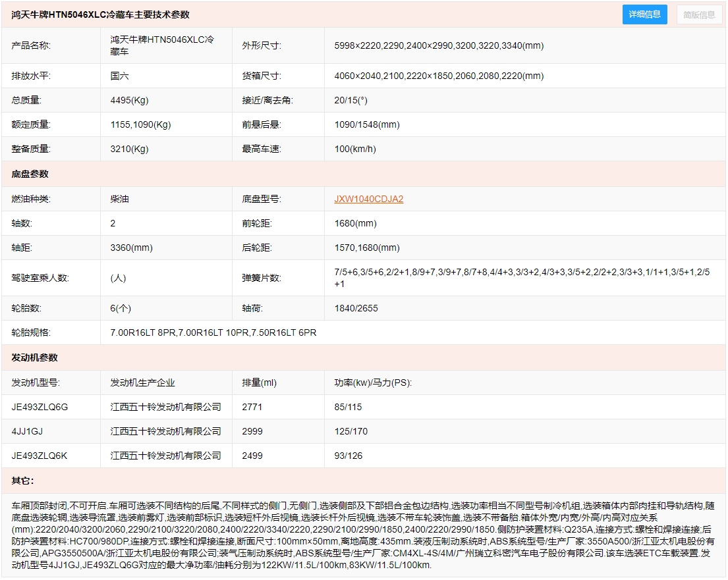Click the 发动机型号 column header

[36, 382]
